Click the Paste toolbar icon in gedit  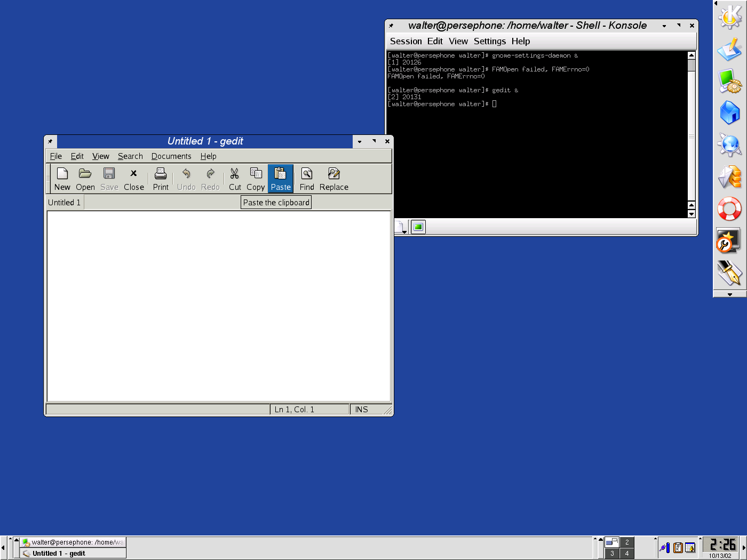pyautogui.click(x=280, y=178)
